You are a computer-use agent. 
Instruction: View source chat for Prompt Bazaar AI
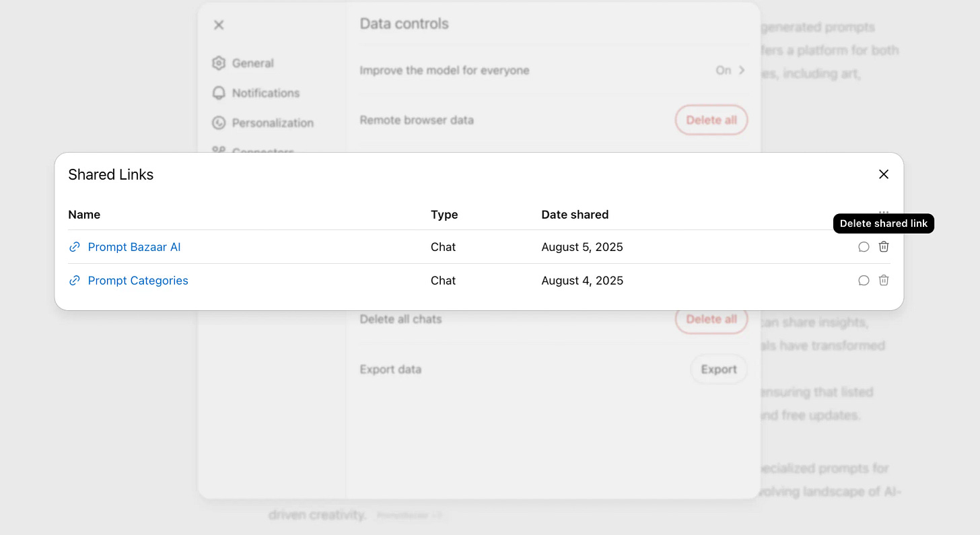pyautogui.click(x=864, y=247)
